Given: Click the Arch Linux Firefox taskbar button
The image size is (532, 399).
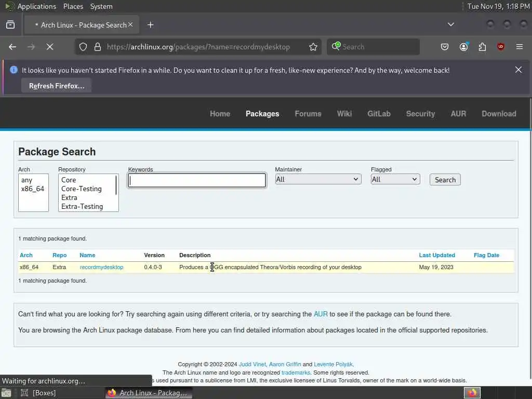Looking at the screenshot, I should pos(148,393).
